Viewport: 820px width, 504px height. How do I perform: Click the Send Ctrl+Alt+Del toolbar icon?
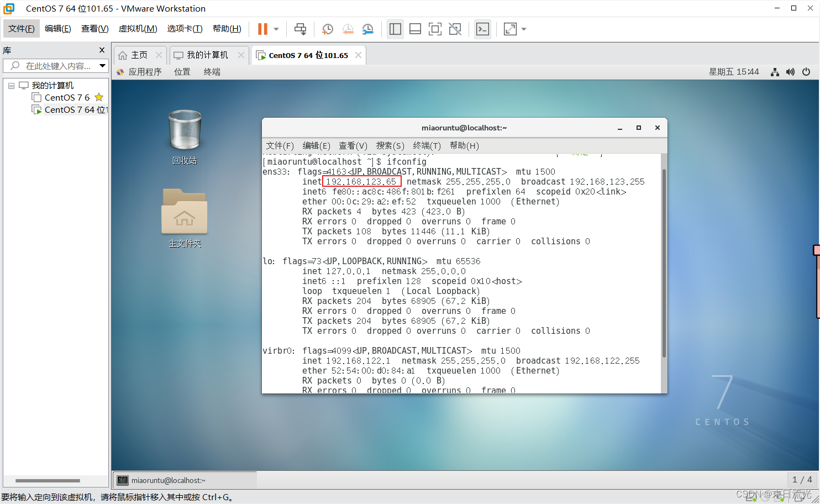point(300,29)
